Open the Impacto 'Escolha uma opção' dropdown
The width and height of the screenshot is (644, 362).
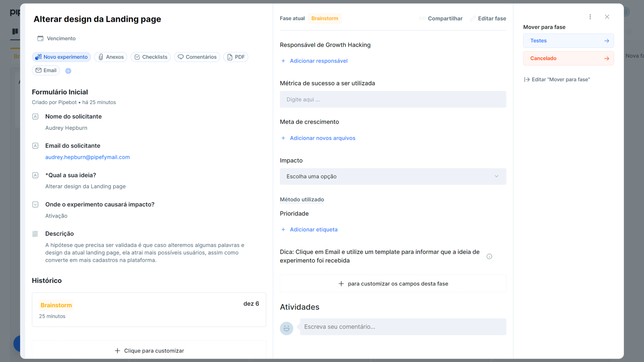393,176
